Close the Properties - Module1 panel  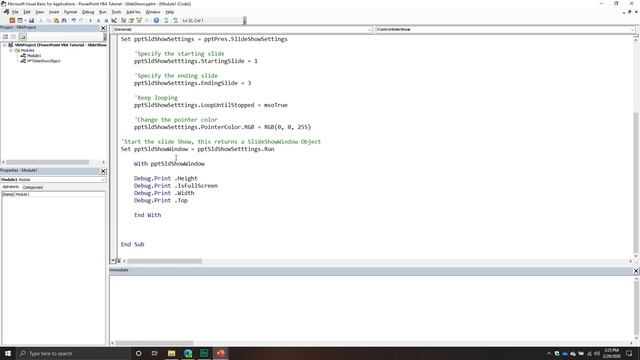pyautogui.click(x=103, y=171)
